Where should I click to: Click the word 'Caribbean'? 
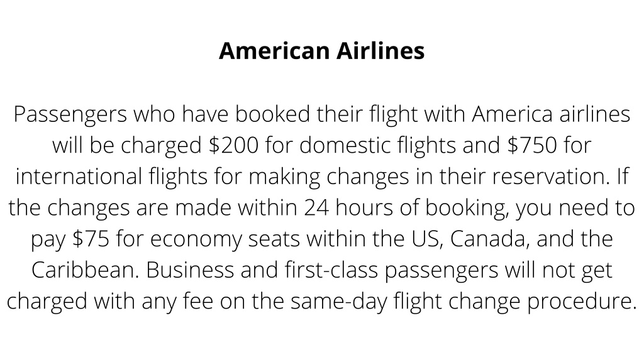point(85,270)
